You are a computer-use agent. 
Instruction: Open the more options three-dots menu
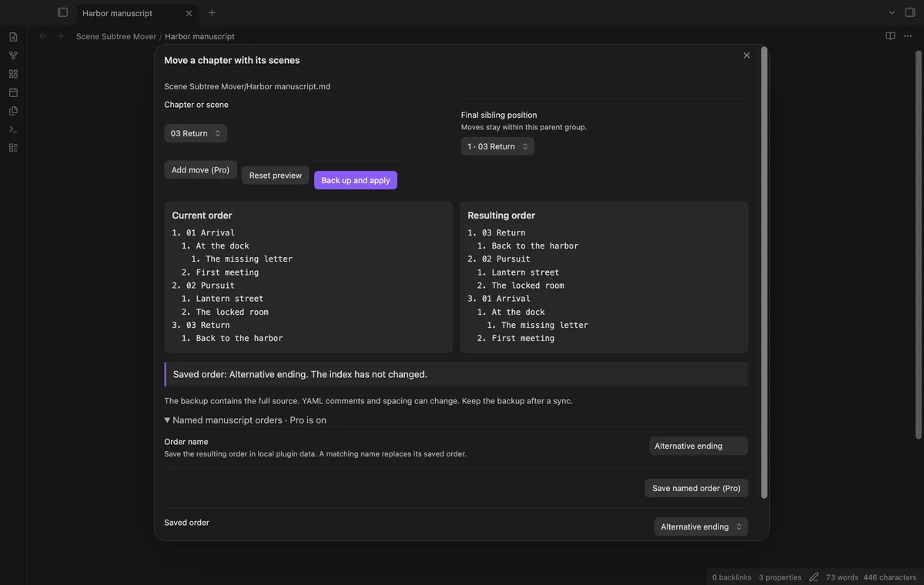pos(909,36)
